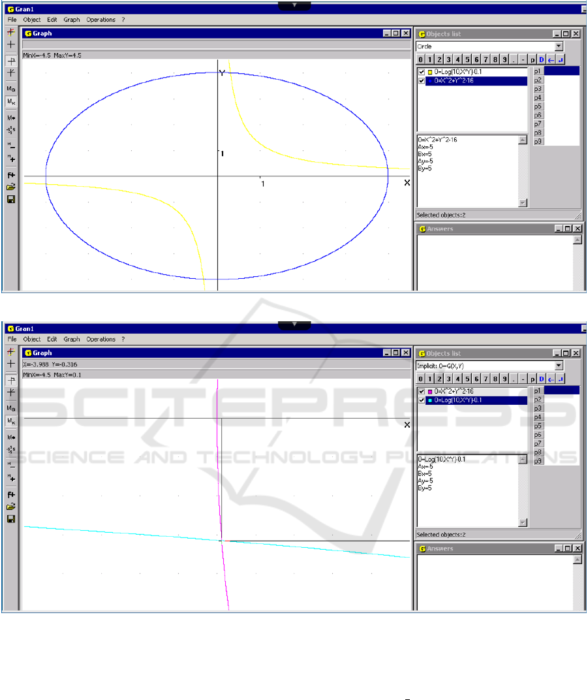Click the colored axes icon atop upper toolbar
This screenshot has height=700, width=588.
[x=11, y=31]
